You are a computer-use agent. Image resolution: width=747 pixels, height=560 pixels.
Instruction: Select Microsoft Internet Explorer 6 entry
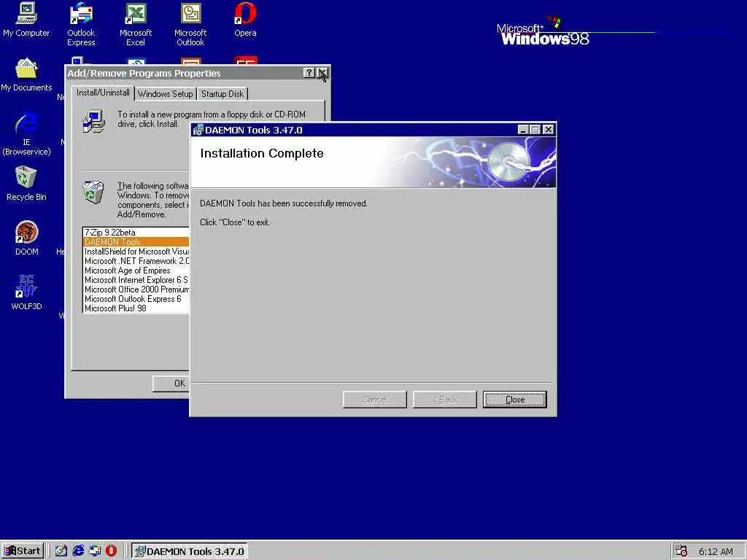(136, 280)
